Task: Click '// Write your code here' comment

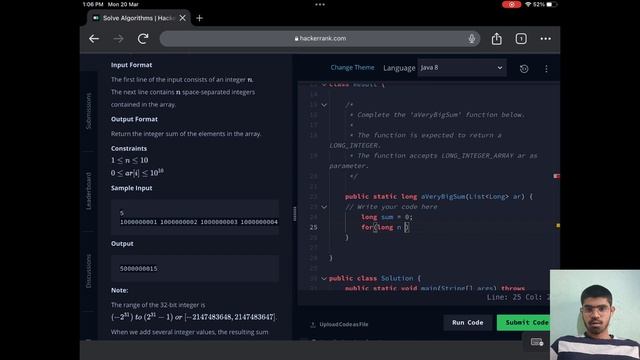Action: 391,207
